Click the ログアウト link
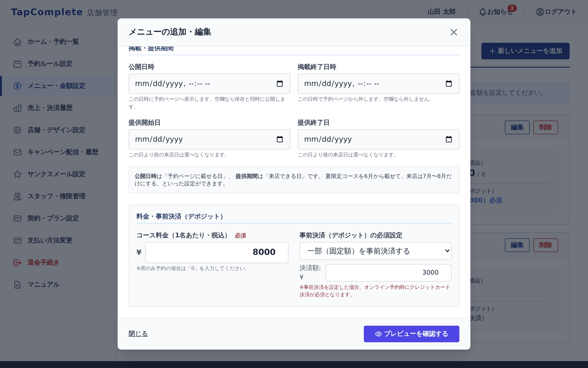The width and height of the screenshot is (588, 368). tap(556, 12)
